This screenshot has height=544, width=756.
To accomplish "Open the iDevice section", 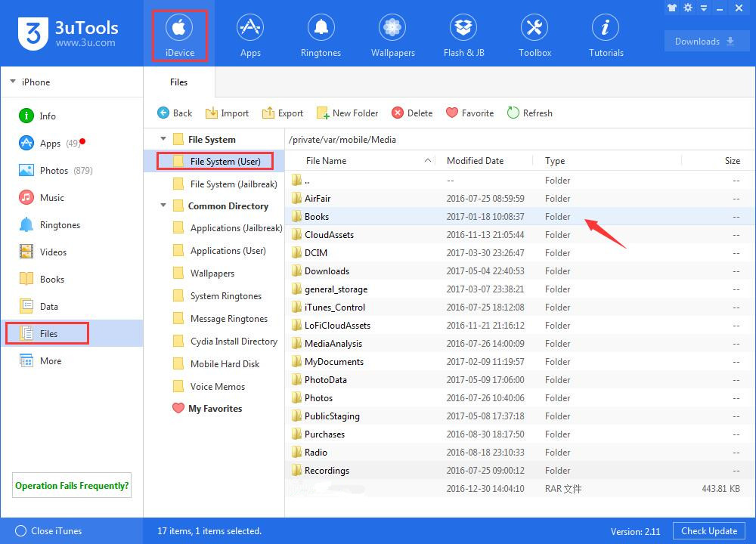I will pyautogui.click(x=179, y=36).
